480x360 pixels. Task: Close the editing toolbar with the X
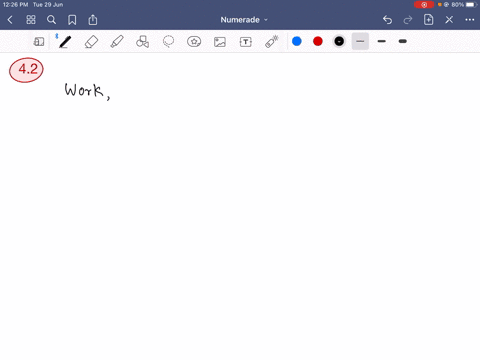click(x=449, y=20)
